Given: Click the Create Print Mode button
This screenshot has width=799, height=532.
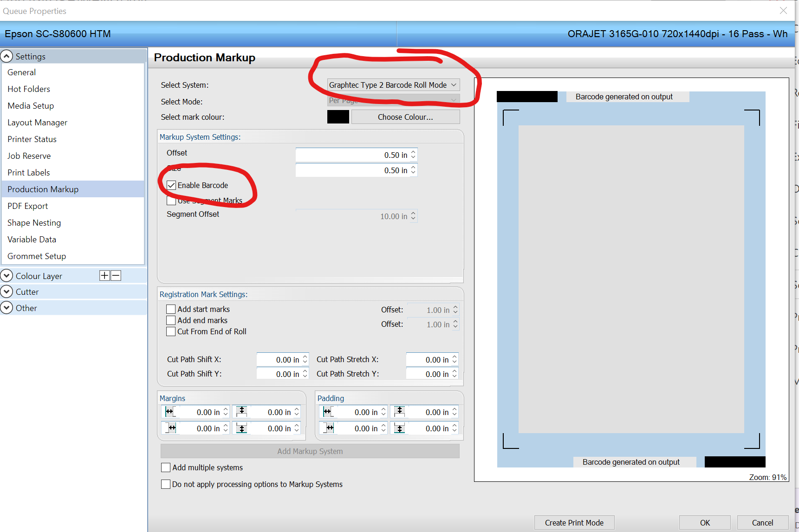Looking at the screenshot, I should tap(574, 522).
